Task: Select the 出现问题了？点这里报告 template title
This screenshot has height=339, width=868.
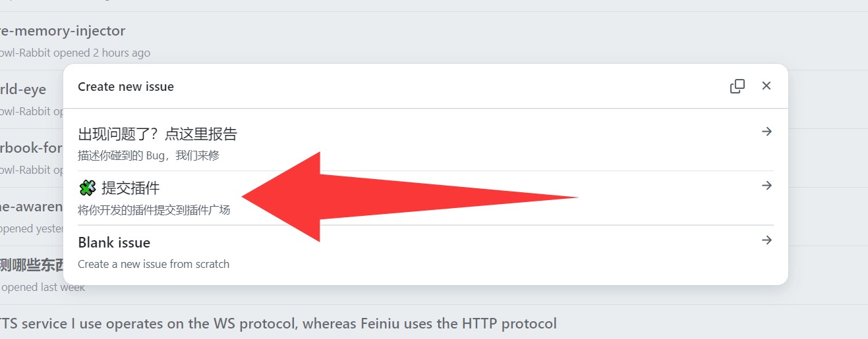Action: 158,134
